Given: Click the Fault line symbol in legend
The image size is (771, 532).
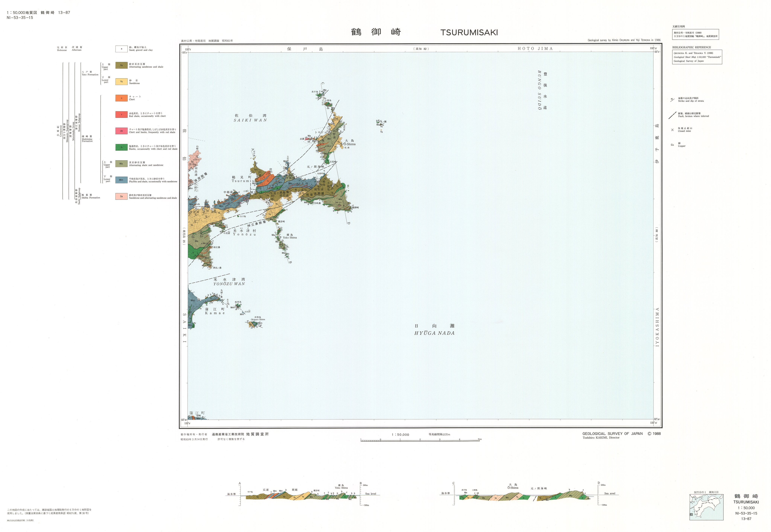Looking at the screenshot, I should [672, 115].
